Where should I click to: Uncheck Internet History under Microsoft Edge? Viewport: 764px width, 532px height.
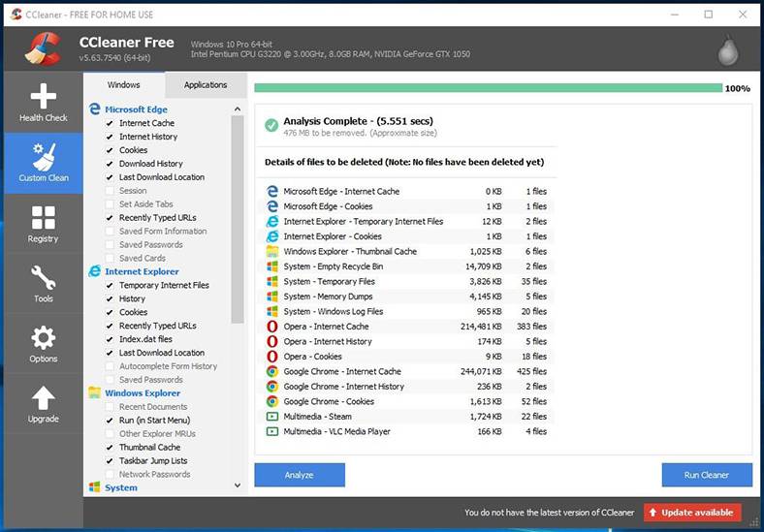[110, 137]
